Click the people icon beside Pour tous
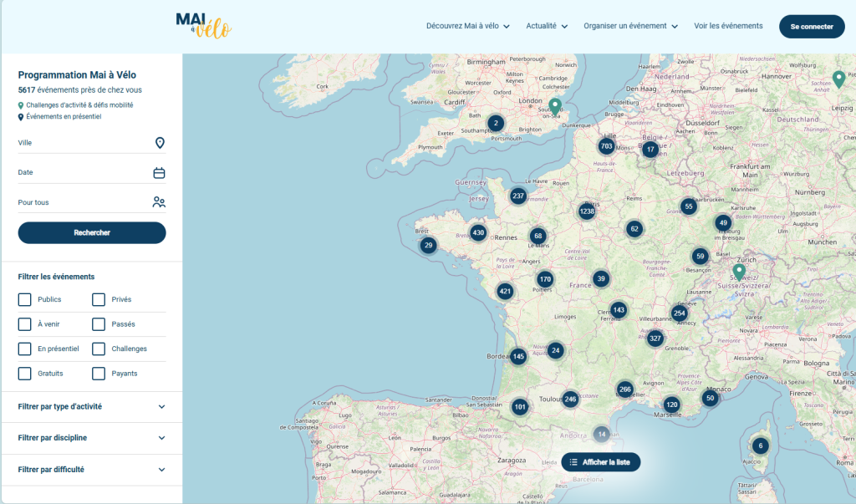Screen dimensions: 856x504 pos(159,202)
